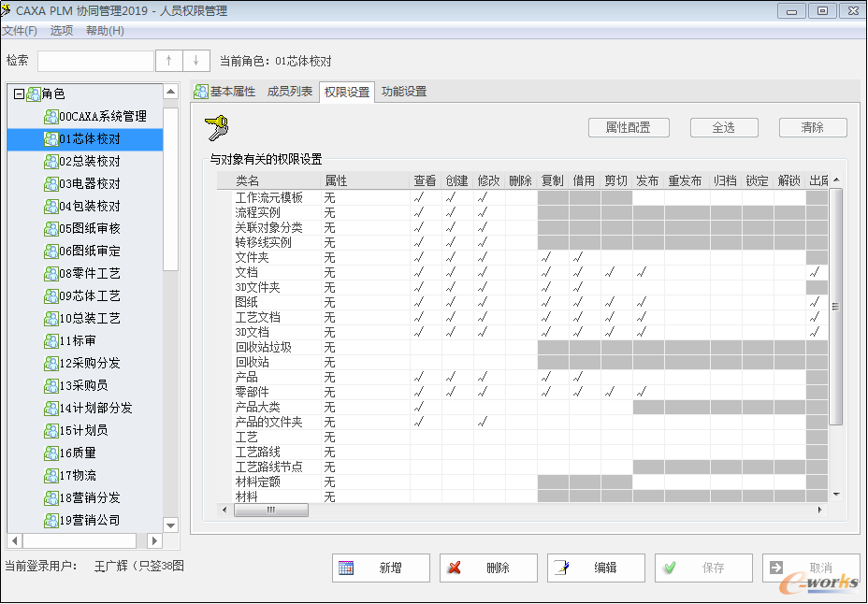Click the 属性配置 button
The height and width of the screenshot is (604, 868).
(629, 128)
